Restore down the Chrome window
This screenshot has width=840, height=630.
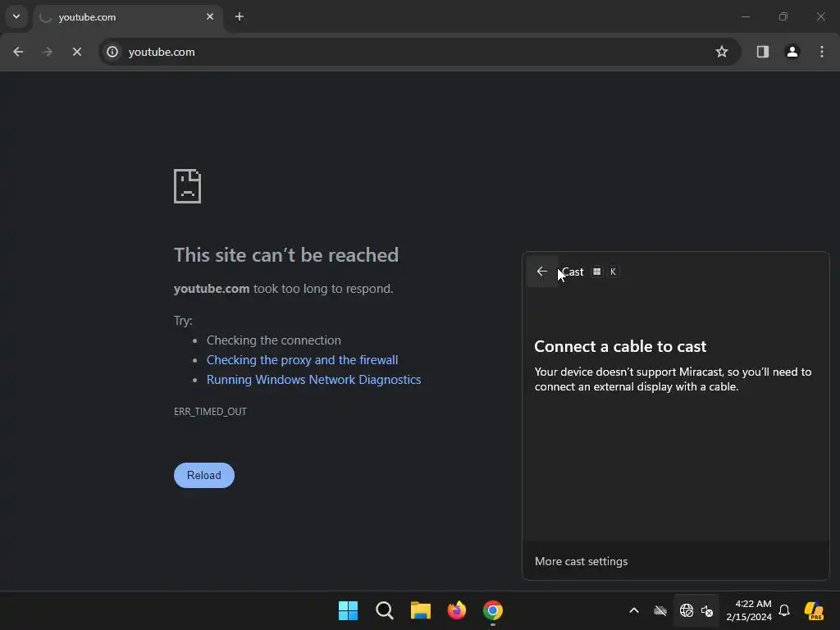click(x=783, y=16)
